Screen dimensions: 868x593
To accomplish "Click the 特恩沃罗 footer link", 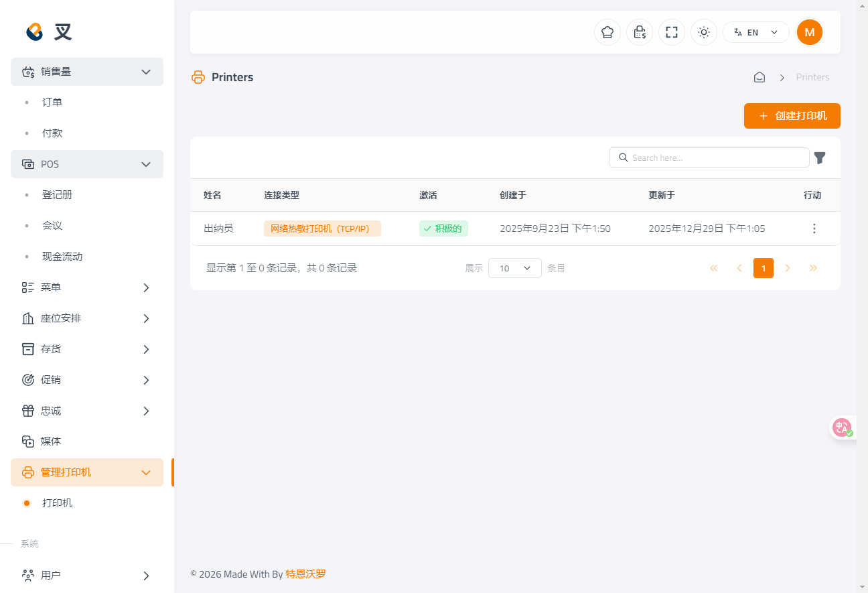I will (x=305, y=574).
